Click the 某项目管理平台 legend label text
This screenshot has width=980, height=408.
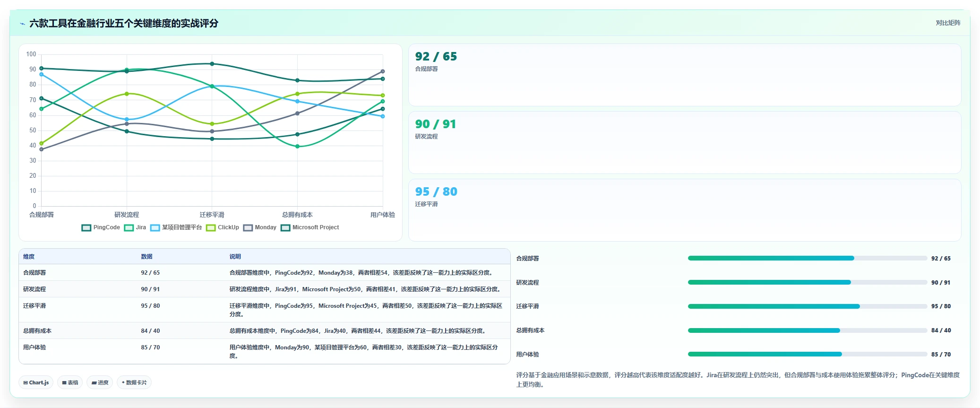182,227
